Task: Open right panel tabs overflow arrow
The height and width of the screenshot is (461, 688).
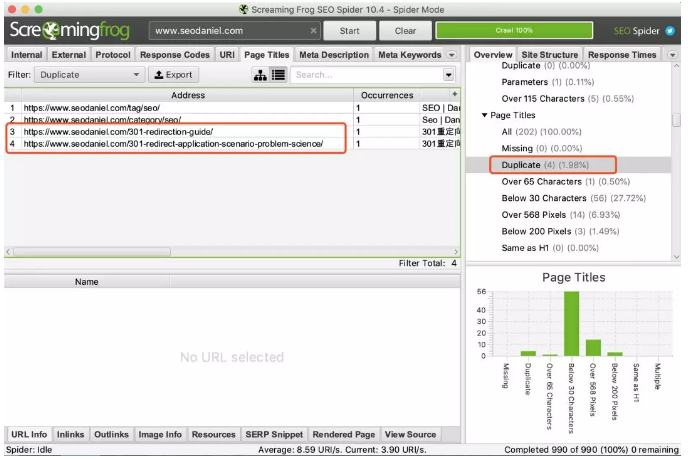Action: tap(672, 55)
